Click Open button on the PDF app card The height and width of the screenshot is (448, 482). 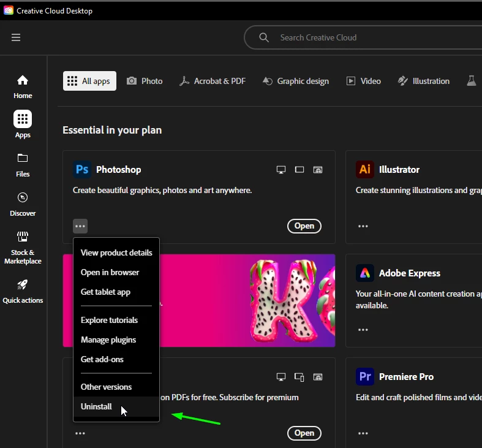click(304, 433)
